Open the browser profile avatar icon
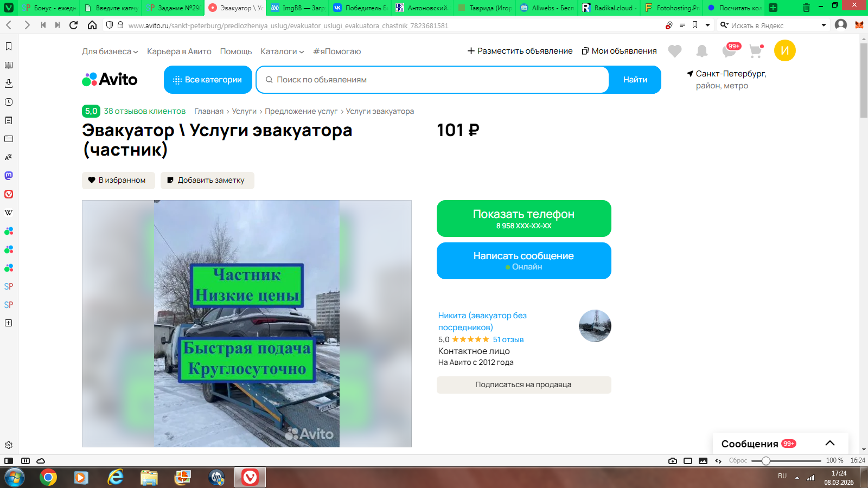This screenshot has width=868, height=488. 841,25
